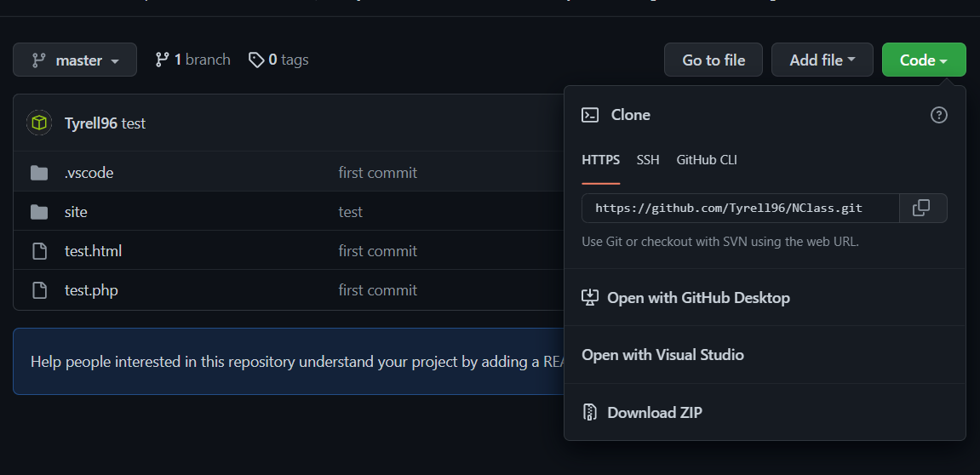Click the test.php file icon
Screen dimensions: 980x475
coord(39,290)
